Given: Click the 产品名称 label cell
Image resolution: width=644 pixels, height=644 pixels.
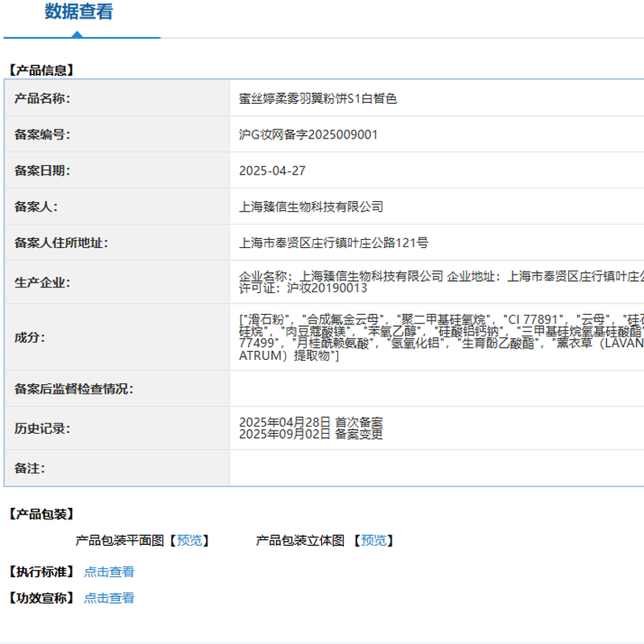Looking at the screenshot, I should pos(43,99).
